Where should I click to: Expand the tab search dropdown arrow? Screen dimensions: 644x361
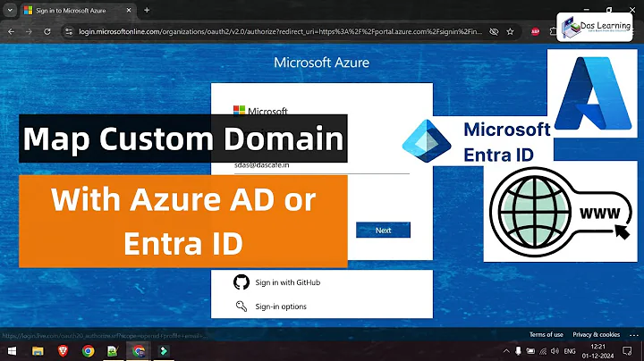point(10,10)
